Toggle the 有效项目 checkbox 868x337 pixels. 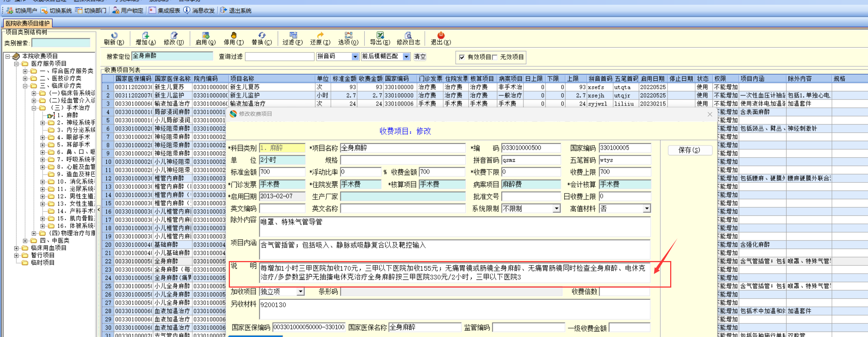click(x=462, y=57)
